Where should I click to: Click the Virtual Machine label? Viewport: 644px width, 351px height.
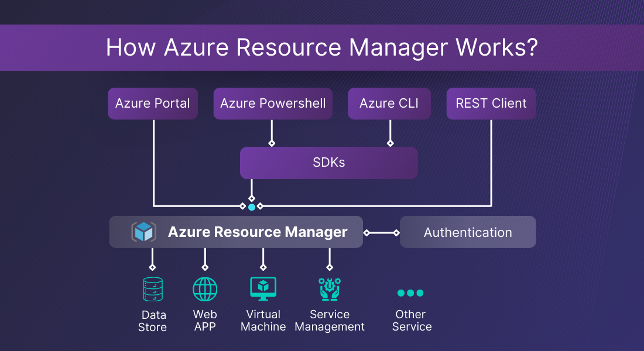pyautogui.click(x=263, y=321)
